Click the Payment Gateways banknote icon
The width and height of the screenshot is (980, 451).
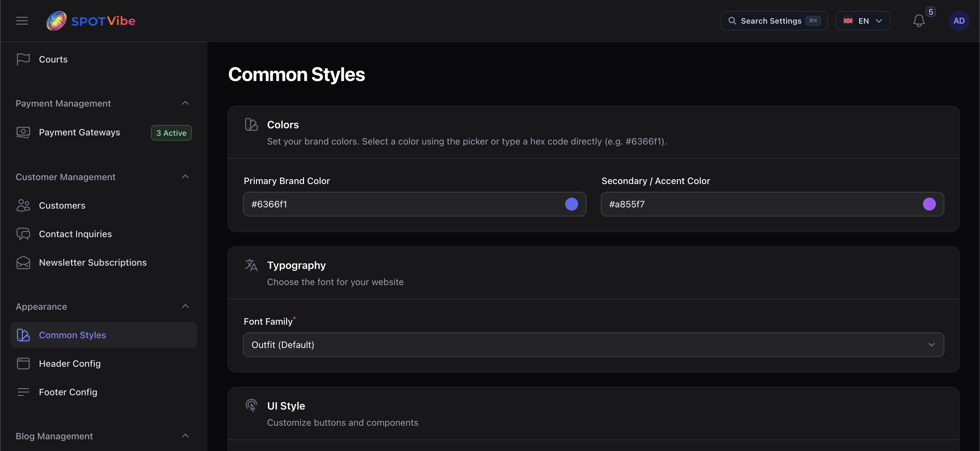click(x=23, y=132)
